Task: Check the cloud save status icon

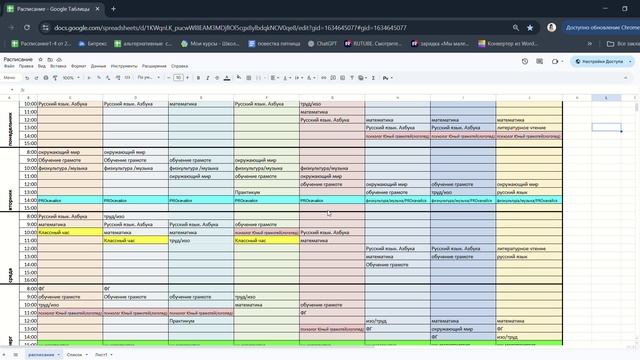Action: [59, 60]
